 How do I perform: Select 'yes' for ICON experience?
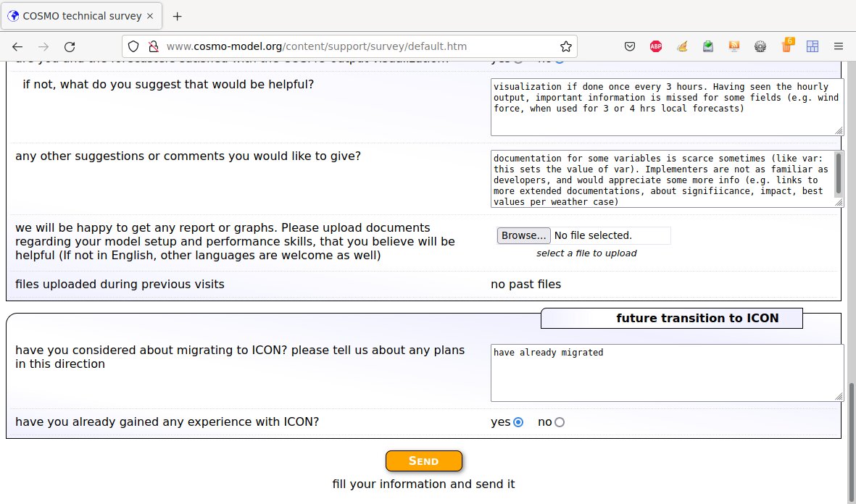pyautogui.click(x=518, y=422)
